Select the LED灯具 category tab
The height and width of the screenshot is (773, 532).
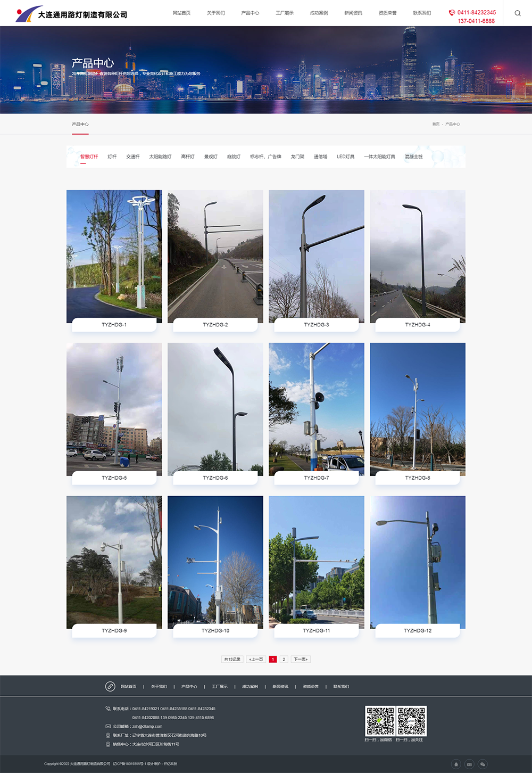tap(345, 157)
